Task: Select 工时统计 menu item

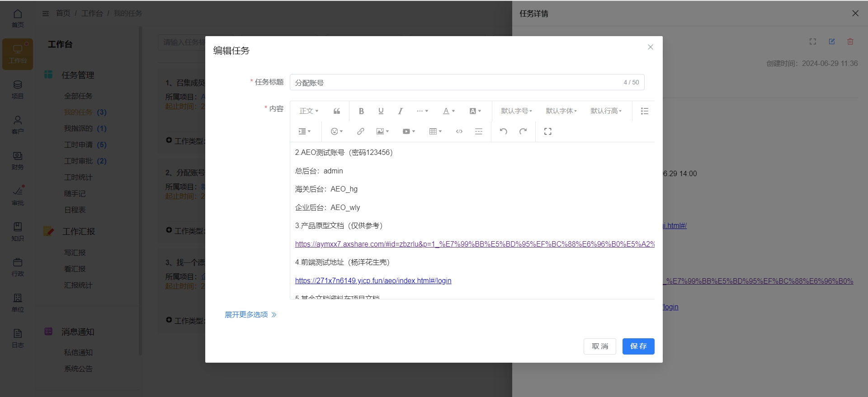Action: [x=78, y=177]
